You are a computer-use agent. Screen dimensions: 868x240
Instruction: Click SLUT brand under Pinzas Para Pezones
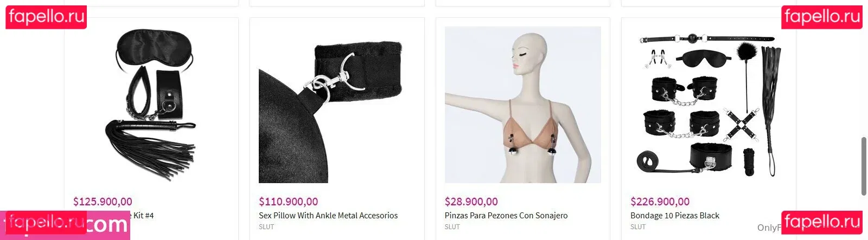[452, 227]
